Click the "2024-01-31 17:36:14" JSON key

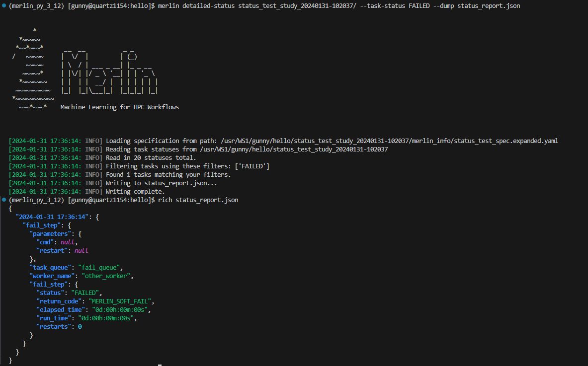click(x=52, y=217)
